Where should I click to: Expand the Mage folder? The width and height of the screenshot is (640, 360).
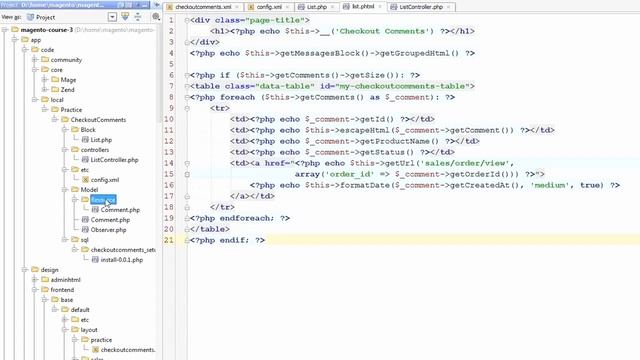click(x=45, y=80)
